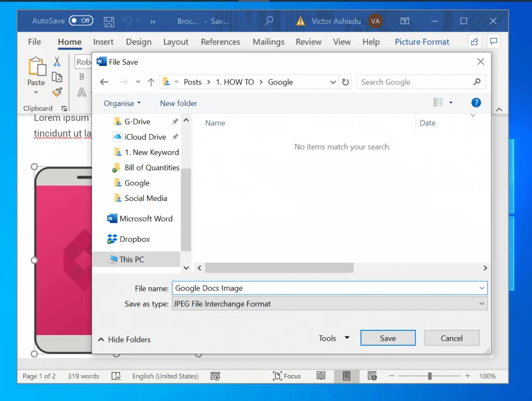Open Help via the question mark icon

click(476, 102)
